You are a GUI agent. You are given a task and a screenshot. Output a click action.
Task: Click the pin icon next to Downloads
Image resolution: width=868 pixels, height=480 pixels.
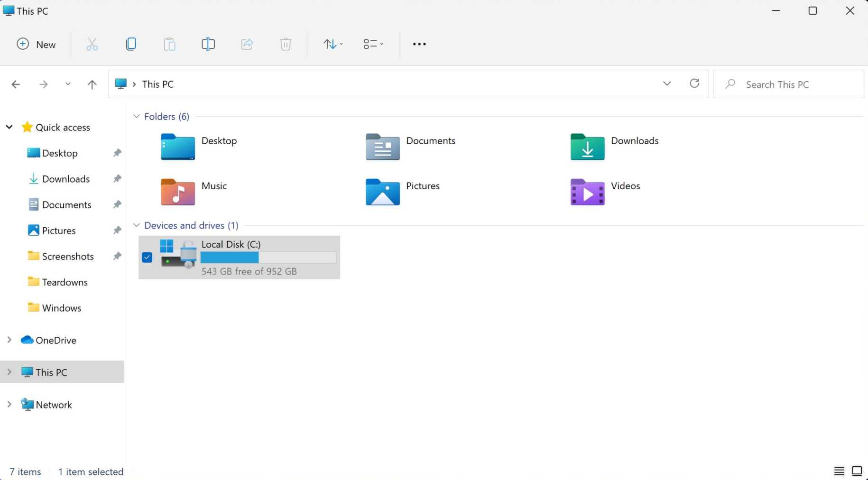117,178
